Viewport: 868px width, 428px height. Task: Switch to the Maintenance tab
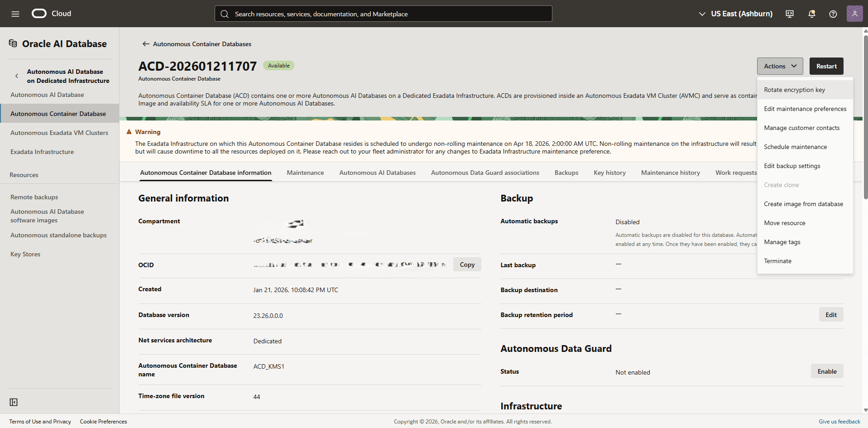click(305, 173)
